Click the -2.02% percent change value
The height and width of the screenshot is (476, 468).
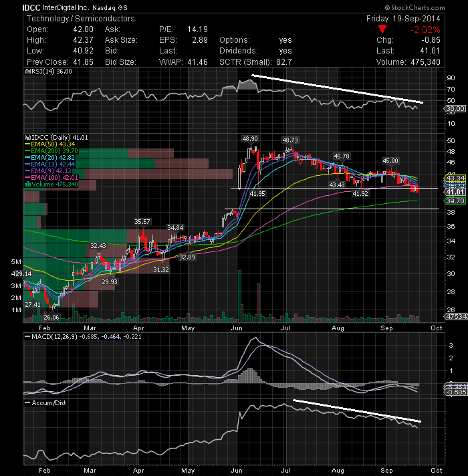click(x=425, y=29)
